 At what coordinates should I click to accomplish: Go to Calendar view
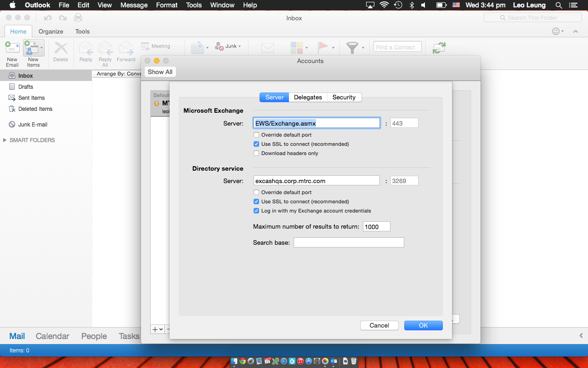[x=52, y=336]
